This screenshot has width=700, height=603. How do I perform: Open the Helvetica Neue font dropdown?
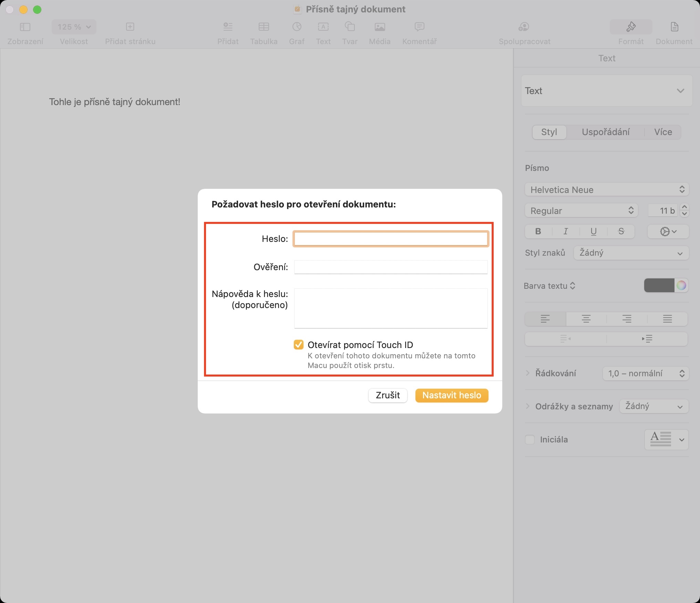tap(606, 190)
